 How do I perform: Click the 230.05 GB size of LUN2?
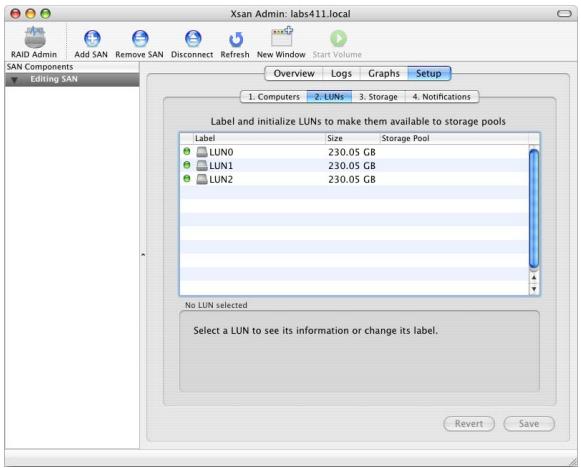coord(352,179)
